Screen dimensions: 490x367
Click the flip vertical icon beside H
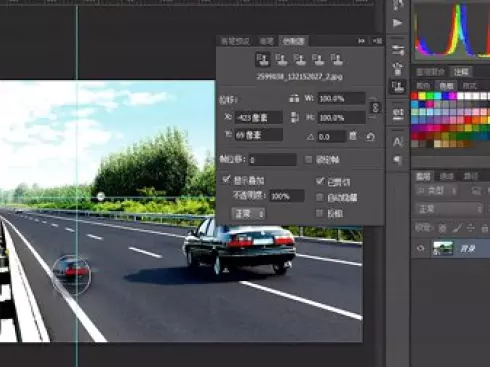click(x=295, y=117)
